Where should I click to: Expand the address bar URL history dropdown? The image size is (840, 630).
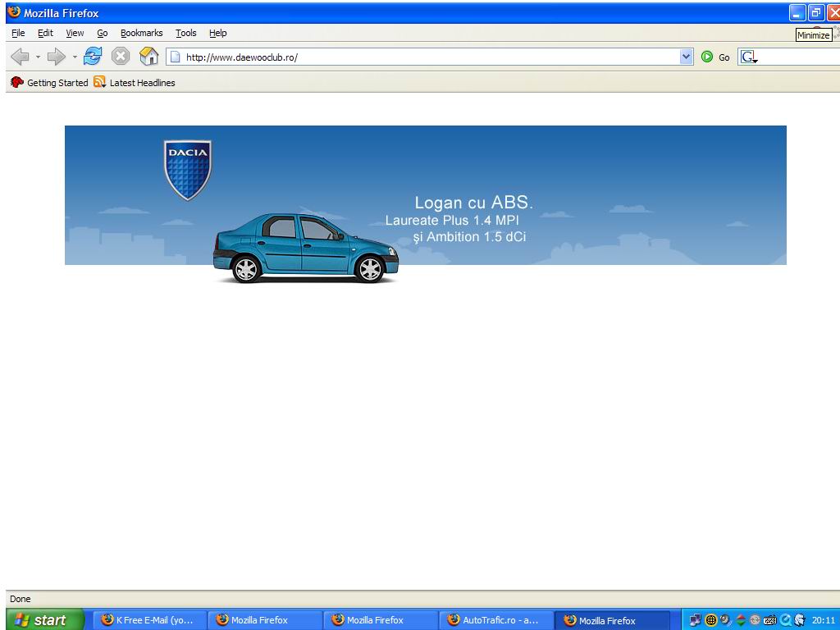click(687, 57)
